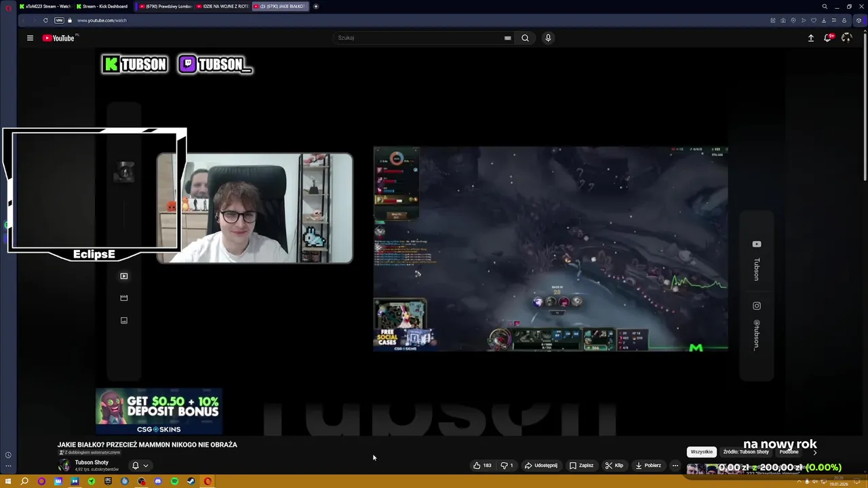Switch to the Prawdziwy Lombar tab
Screen dimensions: 868x488
click(x=165, y=6)
